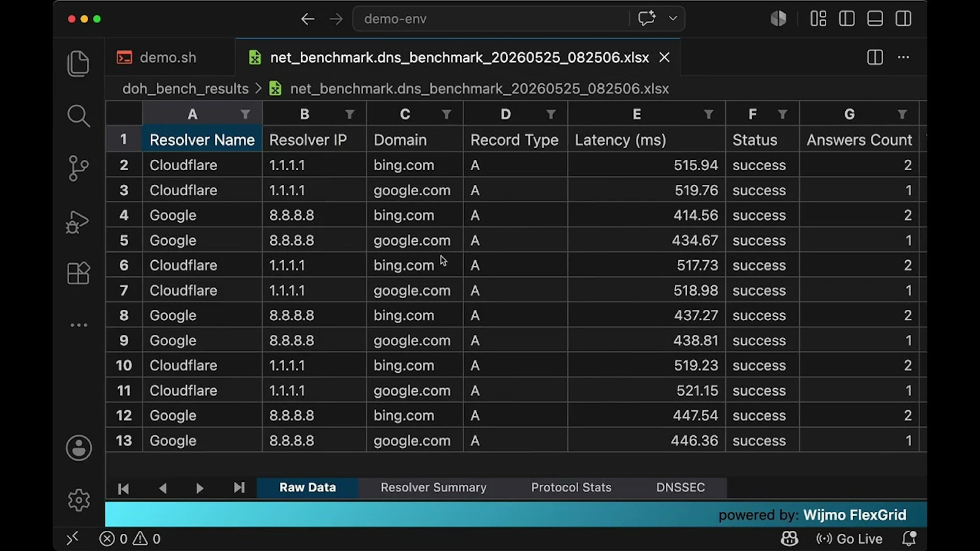Go back with the navigation arrow
980x551 pixels.
[307, 19]
